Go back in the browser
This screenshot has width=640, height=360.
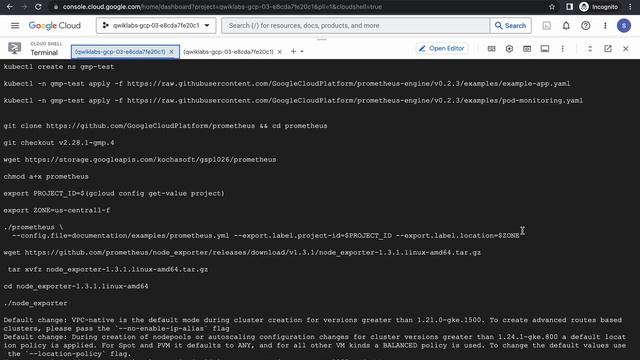pyautogui.click(x=9, y=7)
